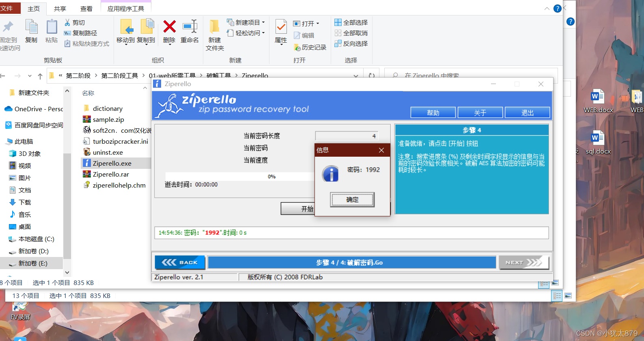The height and width of the screenshot is (341, 644).
Task: Click OK (确定) in the info dialog
Action: click(352, 200)
